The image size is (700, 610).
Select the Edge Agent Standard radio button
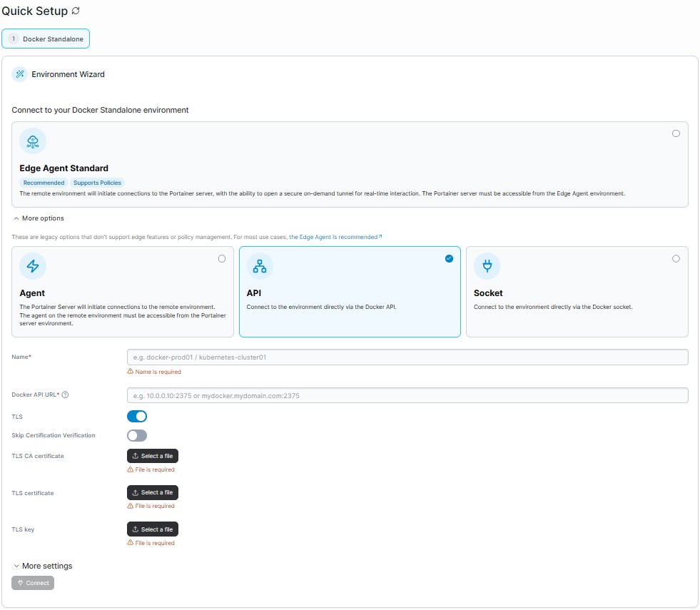click(x=676, y=133)
